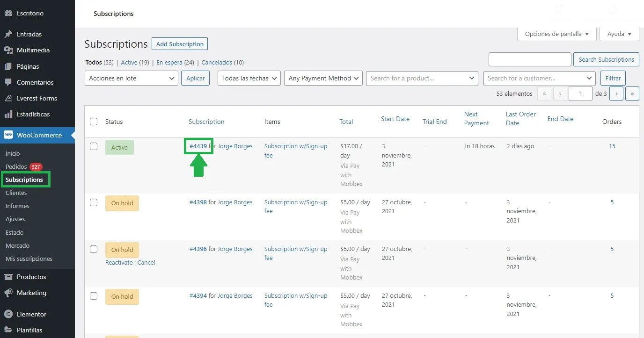Click the Multimedia media icon
This screenshot has height=338, width=644.
tap(8, 50)
